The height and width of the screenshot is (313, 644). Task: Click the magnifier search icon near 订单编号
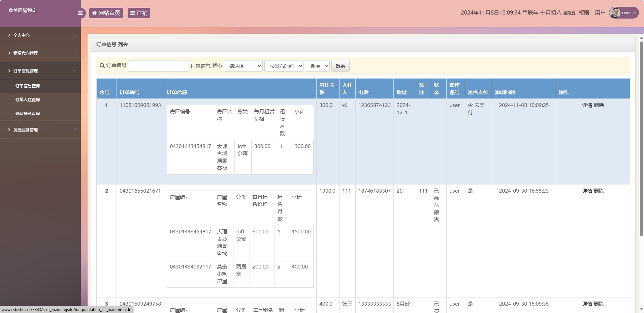click(x=101, y=66)
